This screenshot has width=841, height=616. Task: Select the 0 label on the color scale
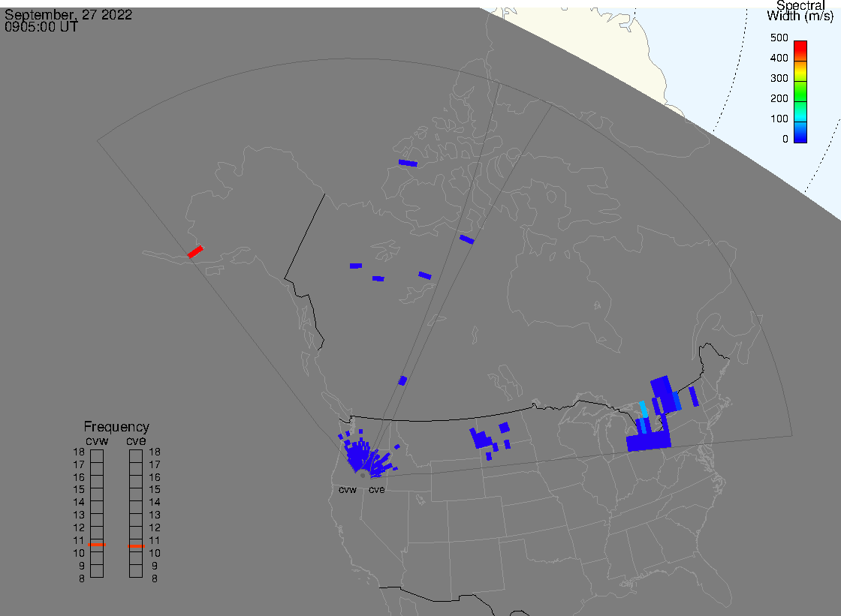coord(785,140)
